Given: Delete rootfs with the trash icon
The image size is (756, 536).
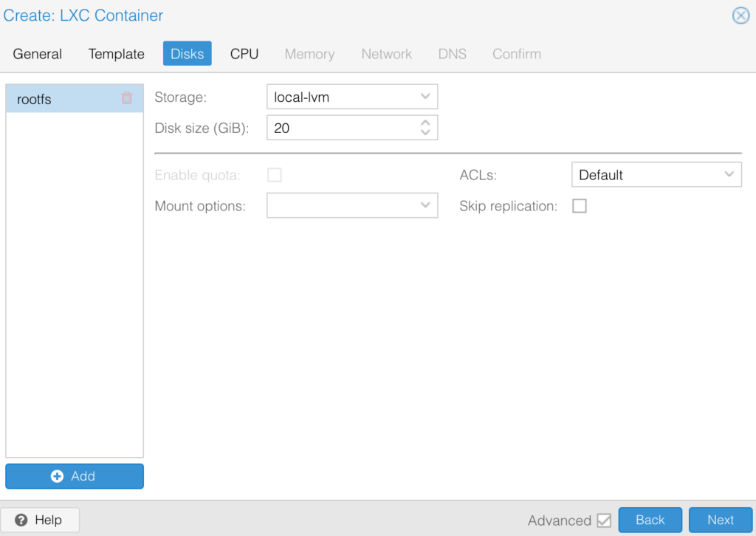Looking at the screenshot, I should pos(127,98).
